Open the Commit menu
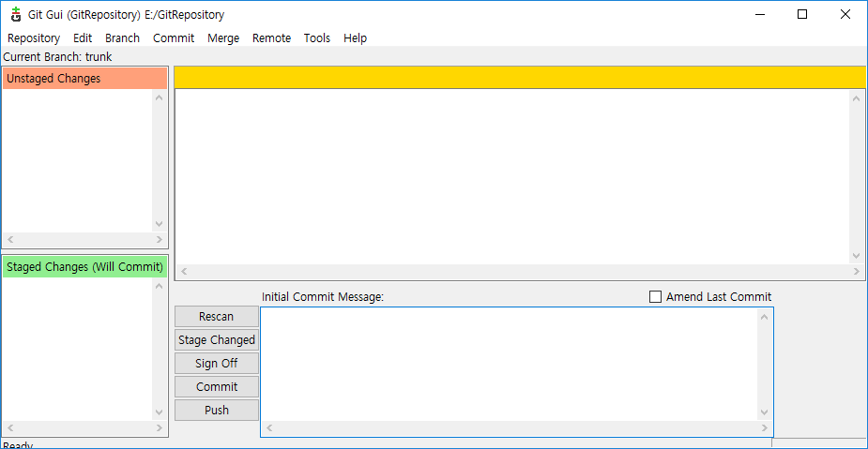 pyautogui.click(x=174, y=38)
